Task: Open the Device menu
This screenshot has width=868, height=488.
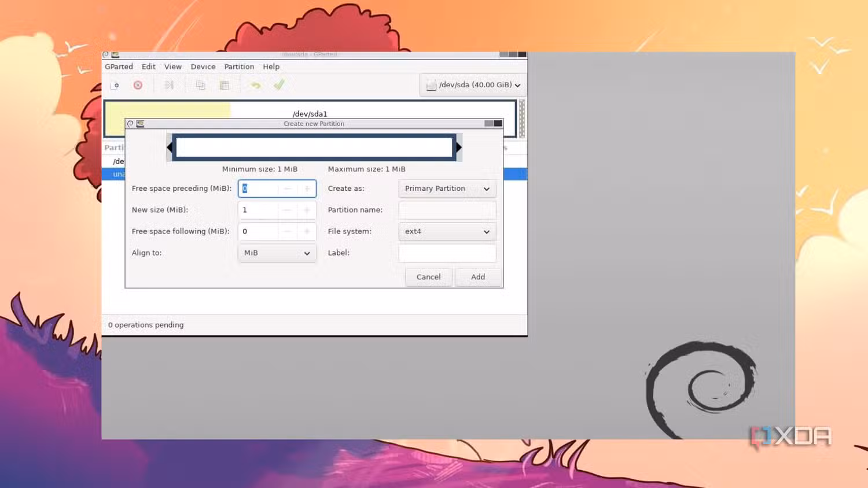Action: (203, 66)
